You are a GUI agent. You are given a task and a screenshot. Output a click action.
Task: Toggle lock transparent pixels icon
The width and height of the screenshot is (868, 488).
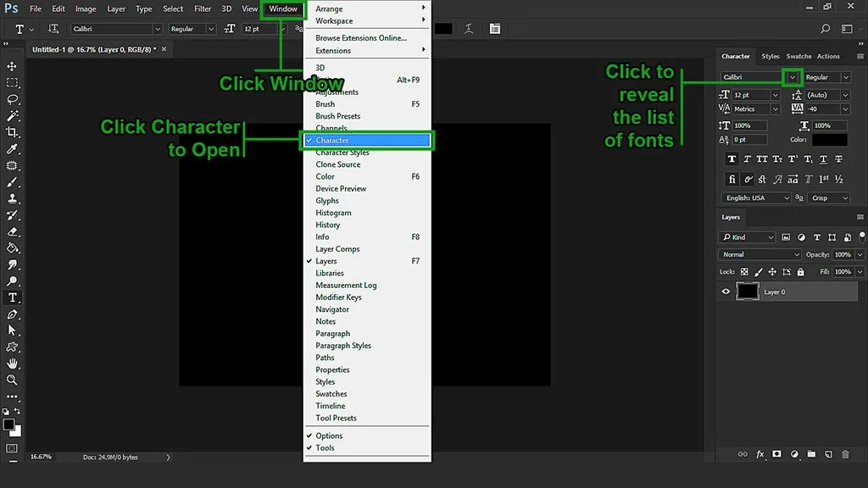click(744, 272)
